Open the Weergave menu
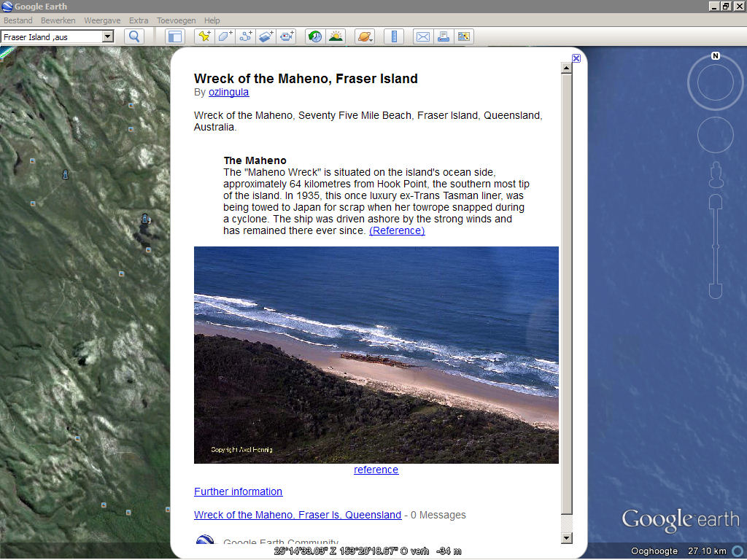The width and height of the screenshot is (747, 560). [102, 20]
